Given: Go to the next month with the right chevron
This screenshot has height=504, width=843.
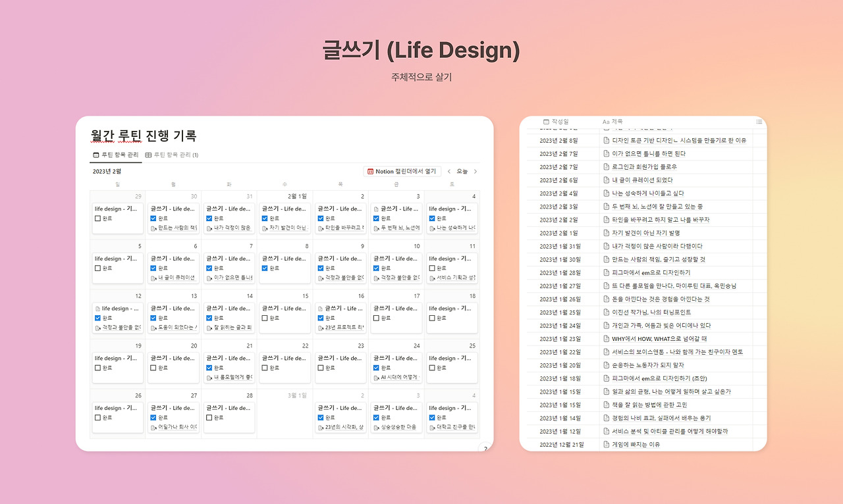Looking at the screenshot, I should click(476, 172).
